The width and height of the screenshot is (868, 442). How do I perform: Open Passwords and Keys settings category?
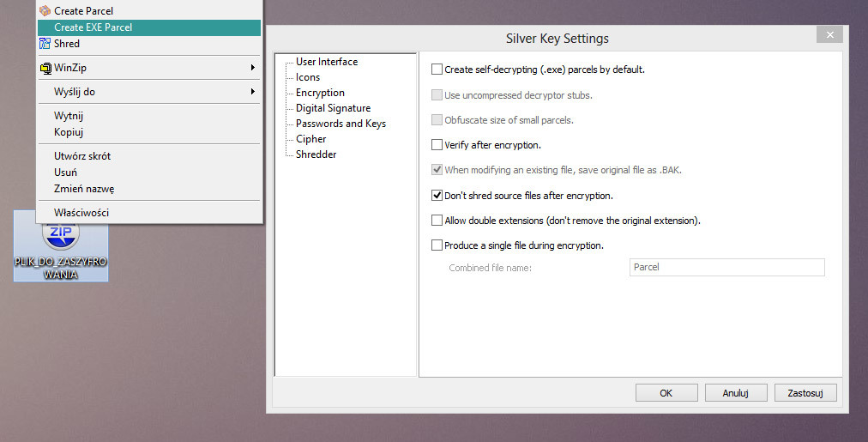click(341, 124)
